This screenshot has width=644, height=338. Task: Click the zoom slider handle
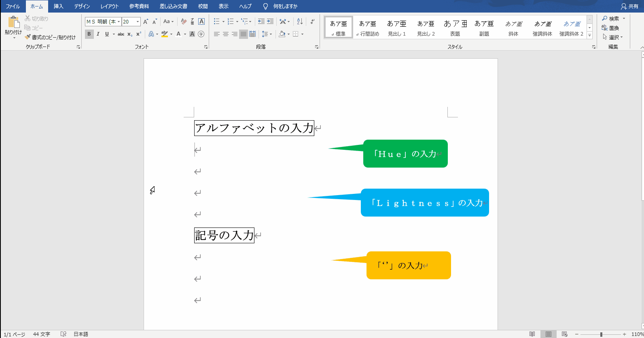coord(601,334)
